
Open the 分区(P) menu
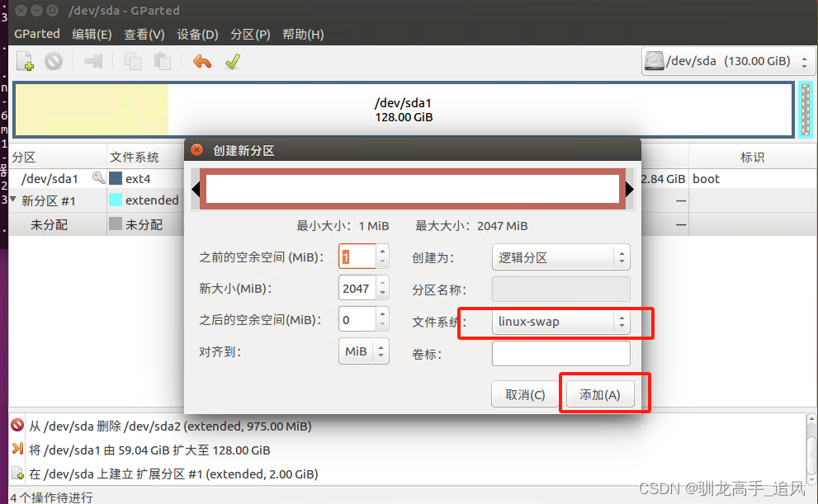pos(250,35)
